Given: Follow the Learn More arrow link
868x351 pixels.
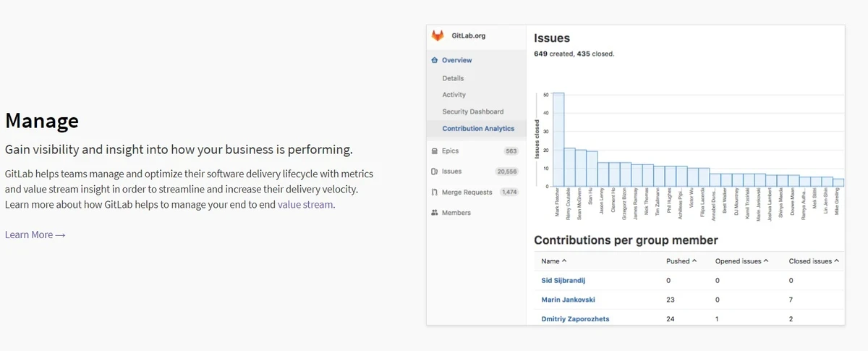Looking at the screenshot, I should 35,234.
